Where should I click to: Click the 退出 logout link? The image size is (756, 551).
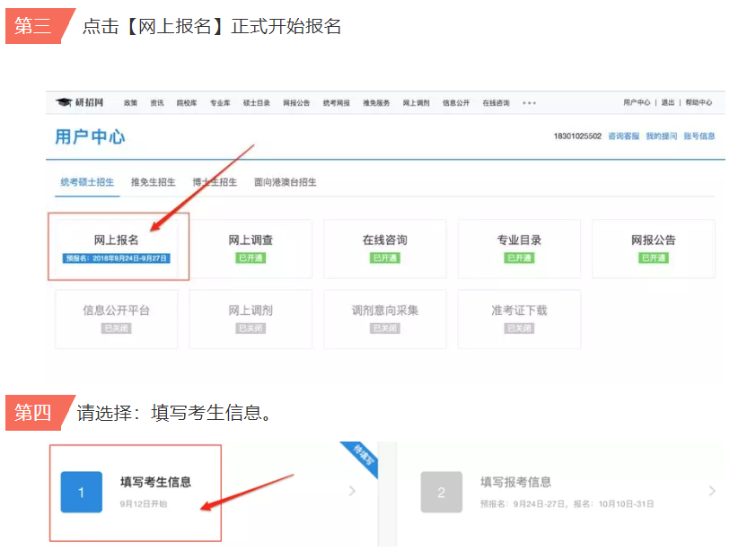tap(667, 103)
